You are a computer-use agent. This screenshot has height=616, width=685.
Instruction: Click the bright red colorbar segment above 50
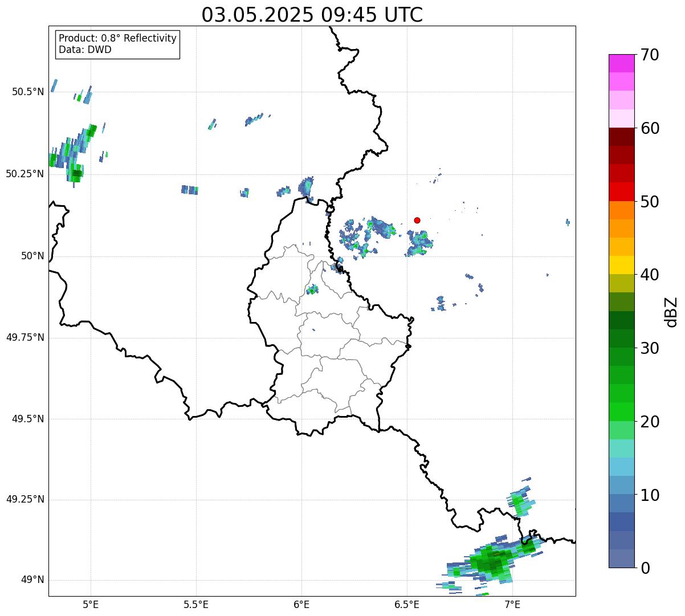pos(621,191)
